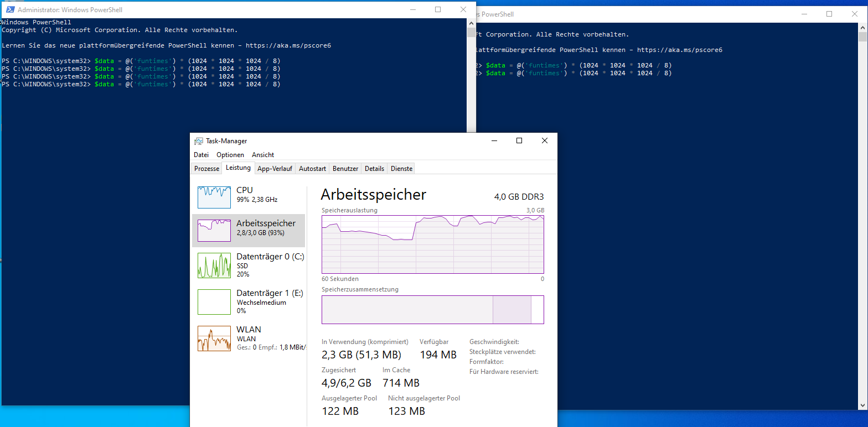This screenshot has width=868, height=427.
Task: Click the '123 MB' Nicht ausgelagerter Pool value
Action: (x=406, y=411)
